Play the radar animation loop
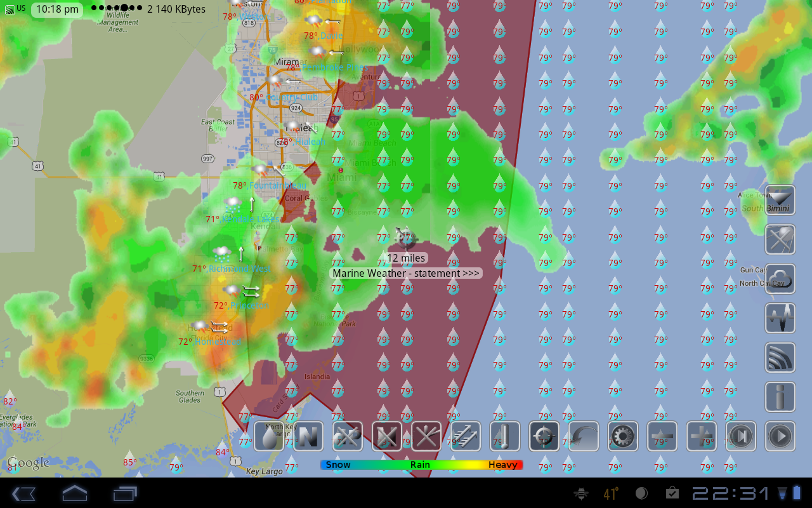The height and width of the screenshot is (508, 812). pos(780,437)
